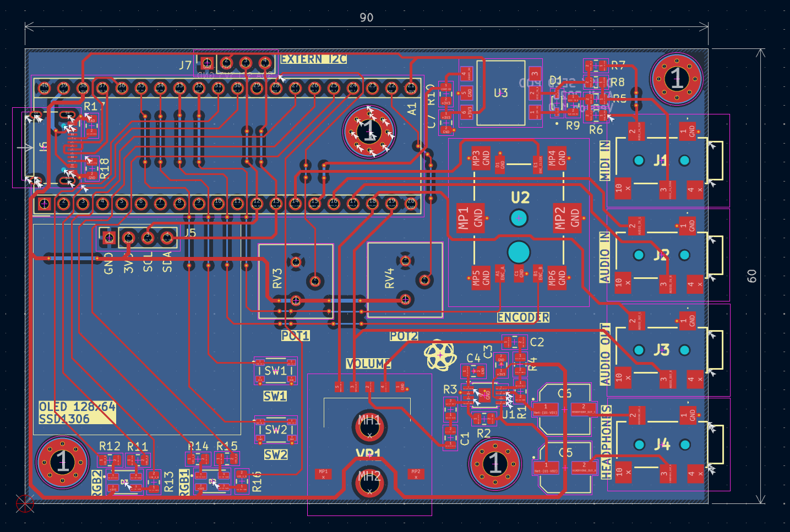Click the J6 reference label
The height and width of the screenshot is (532, 790).
pyautogui.click(x=43, y=147)
